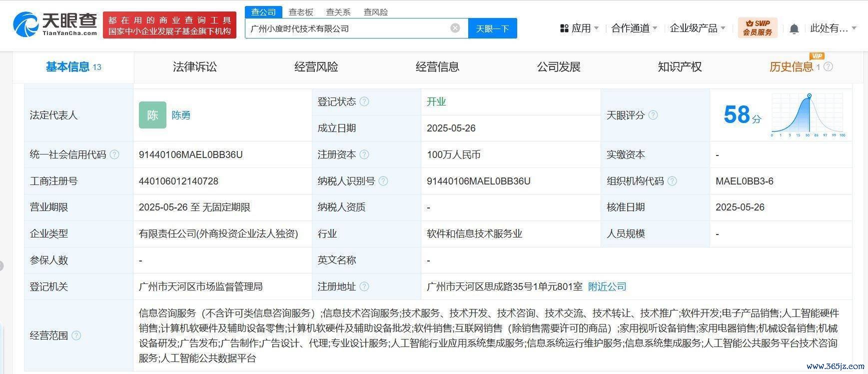
Task: Switch to the 法律诉讼 tab
Action: (x=195, y=67)
